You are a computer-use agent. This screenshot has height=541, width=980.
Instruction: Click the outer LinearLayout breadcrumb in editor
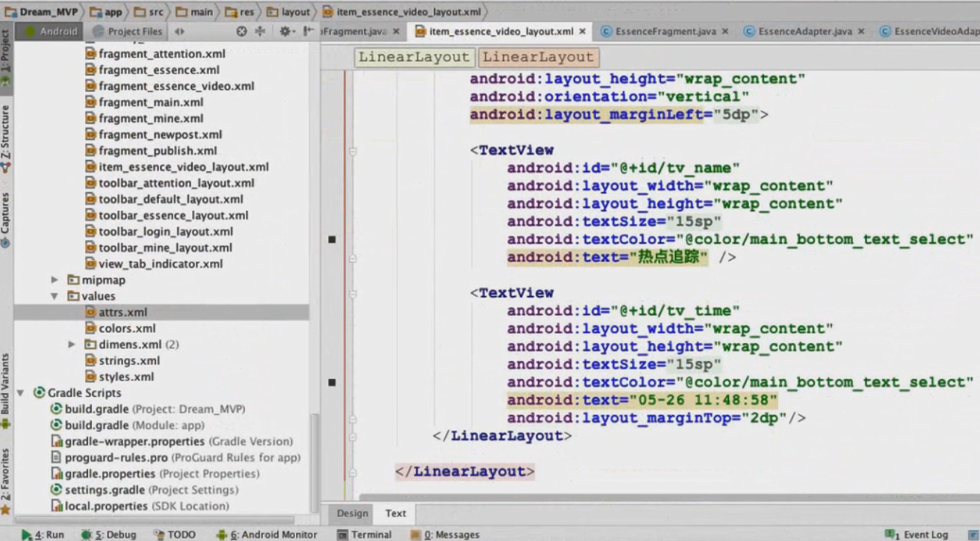pos(415,57)
